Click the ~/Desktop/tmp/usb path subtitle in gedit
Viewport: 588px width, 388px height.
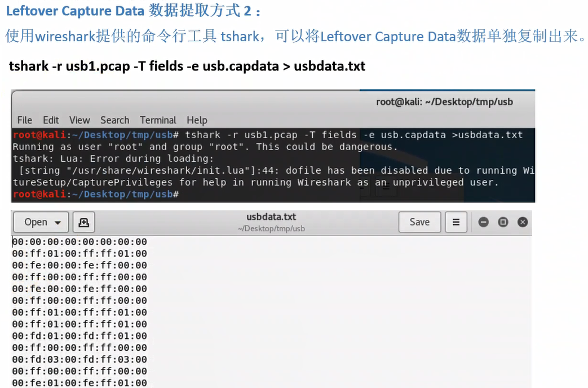(x=271, y=228)
